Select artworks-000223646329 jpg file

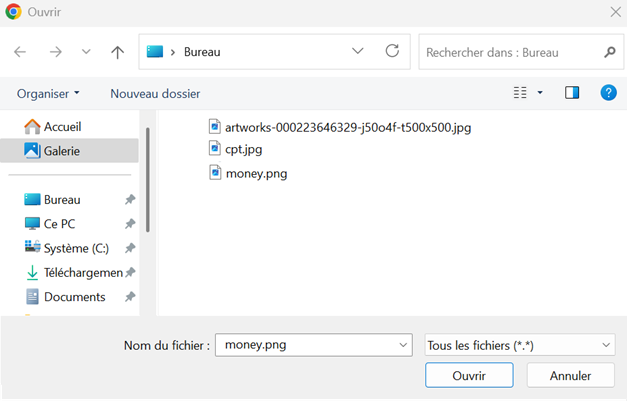pyautogui.click(x=346, y=127)
